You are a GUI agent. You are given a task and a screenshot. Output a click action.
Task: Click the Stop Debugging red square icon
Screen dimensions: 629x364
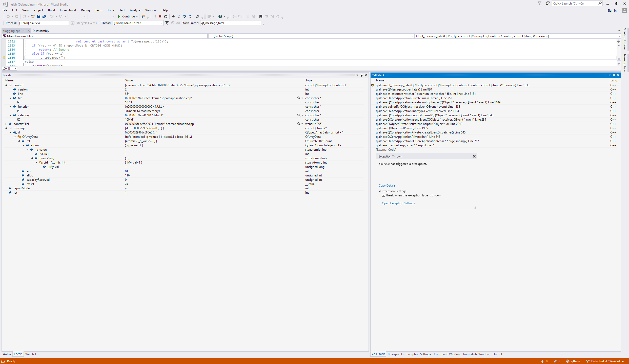point(160,16)
